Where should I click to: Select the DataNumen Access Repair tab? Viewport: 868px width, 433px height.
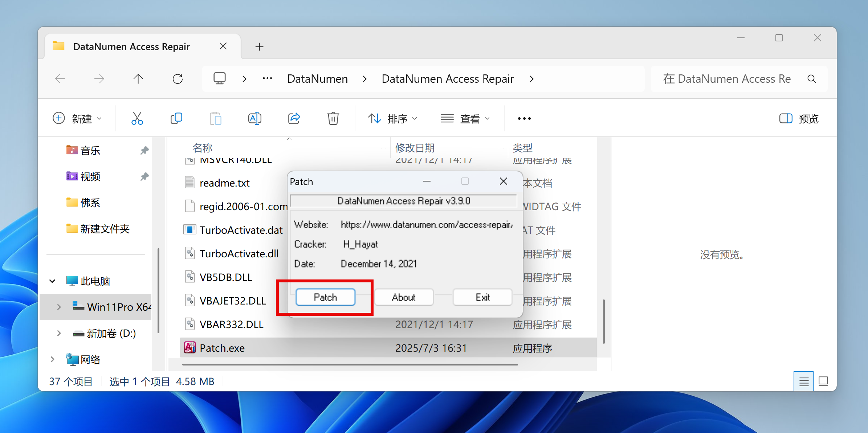131,46
